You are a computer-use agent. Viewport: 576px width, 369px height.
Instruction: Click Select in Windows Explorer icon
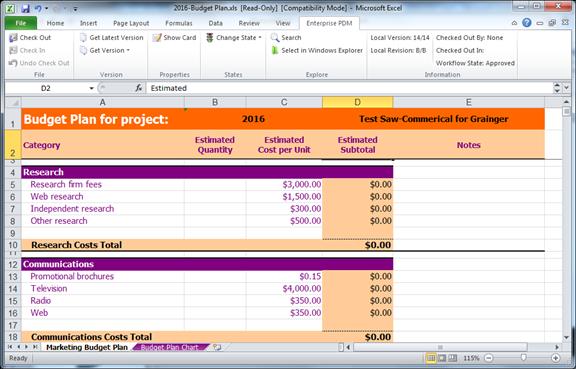click(275, 50)
